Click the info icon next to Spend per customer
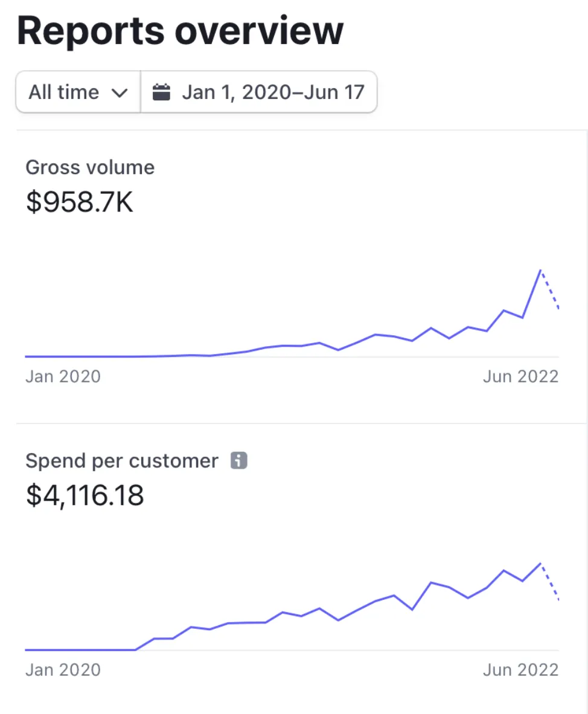588x714 pixels. [239, 462]
